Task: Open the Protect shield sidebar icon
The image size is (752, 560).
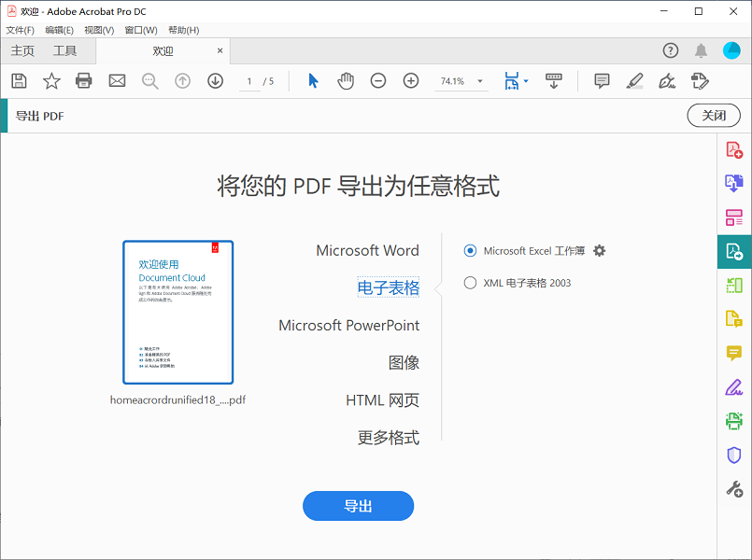Action: (734, 455)
